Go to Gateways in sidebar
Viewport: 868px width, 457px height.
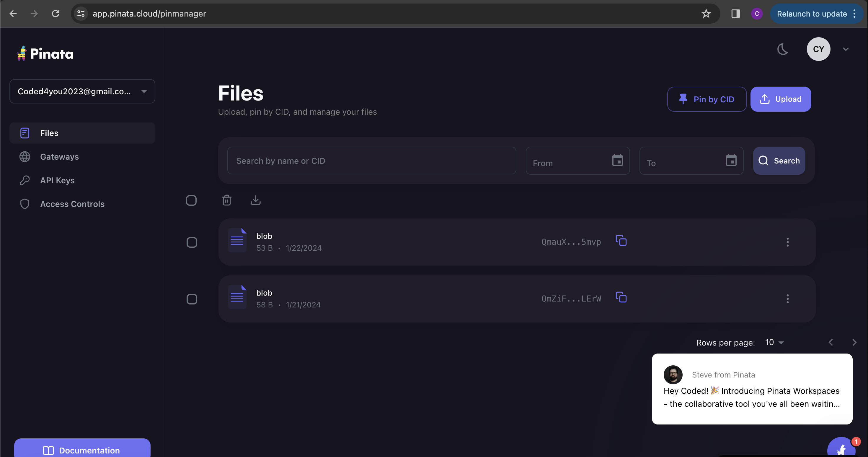[x=59, y=157]
